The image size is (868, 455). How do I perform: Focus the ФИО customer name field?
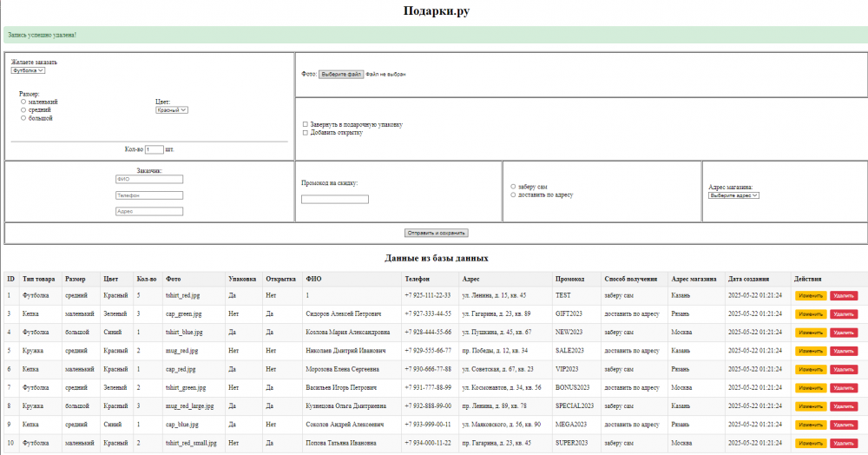(x=148, y=180)
